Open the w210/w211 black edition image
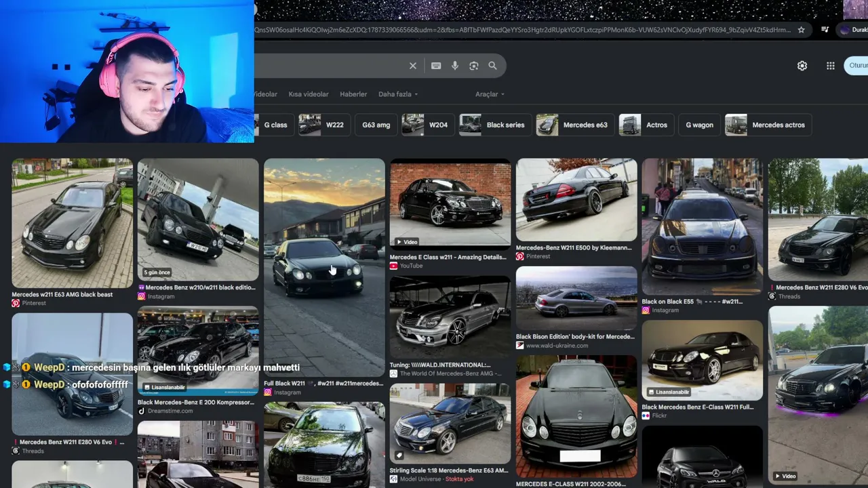This screenshot has width=868, height=488. (198, 220)
